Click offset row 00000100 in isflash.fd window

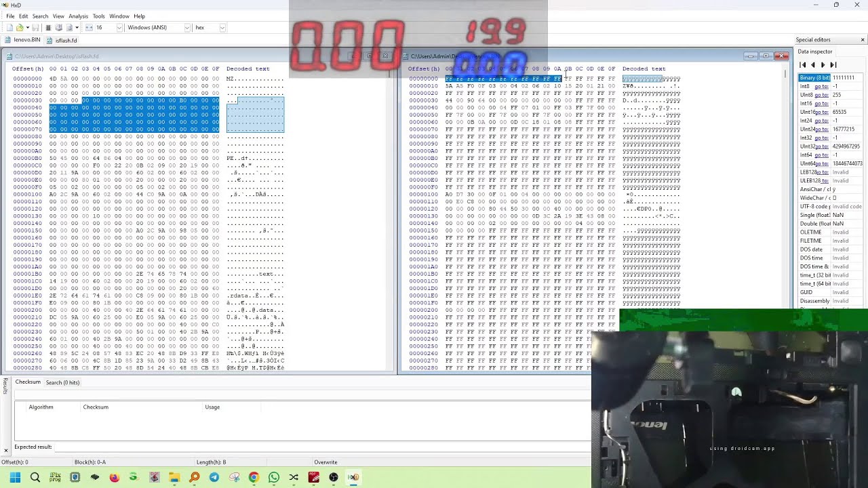click(x=27, y=195)
